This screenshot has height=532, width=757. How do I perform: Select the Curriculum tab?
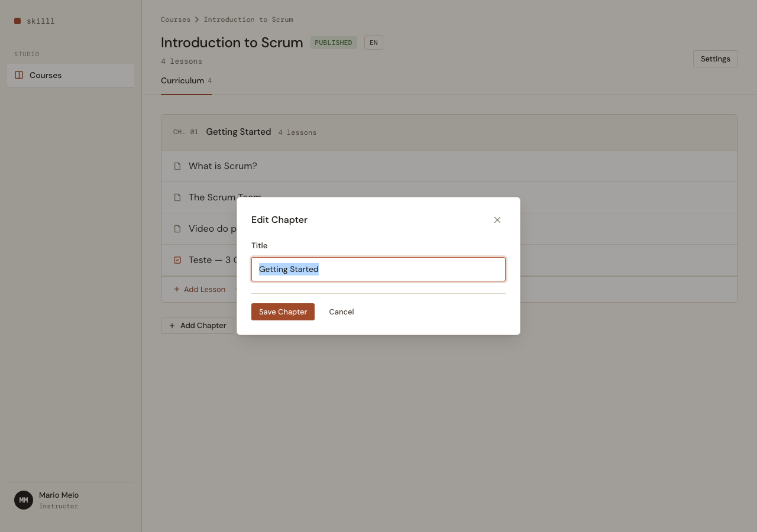(x=186, y=81)
